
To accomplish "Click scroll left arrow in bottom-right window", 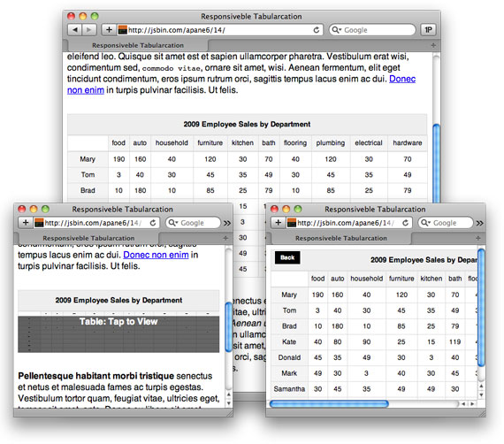I will 463,404.
